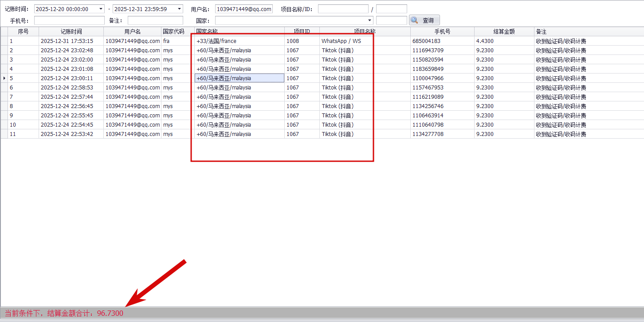Expand the 国家 country dropdown list
This screenshot has height=322, width=644.
[370, 20]
